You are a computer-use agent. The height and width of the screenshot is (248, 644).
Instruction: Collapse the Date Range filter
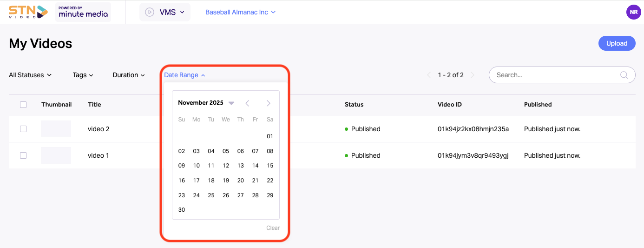coord(184,75)
